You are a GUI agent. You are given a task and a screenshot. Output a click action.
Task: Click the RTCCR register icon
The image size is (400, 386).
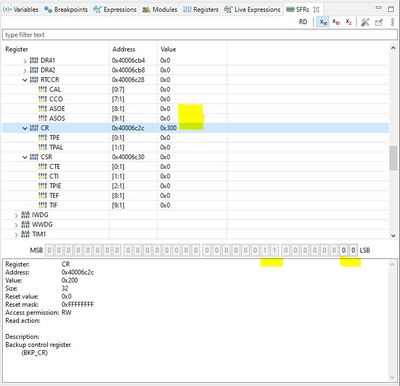[34, 80]
